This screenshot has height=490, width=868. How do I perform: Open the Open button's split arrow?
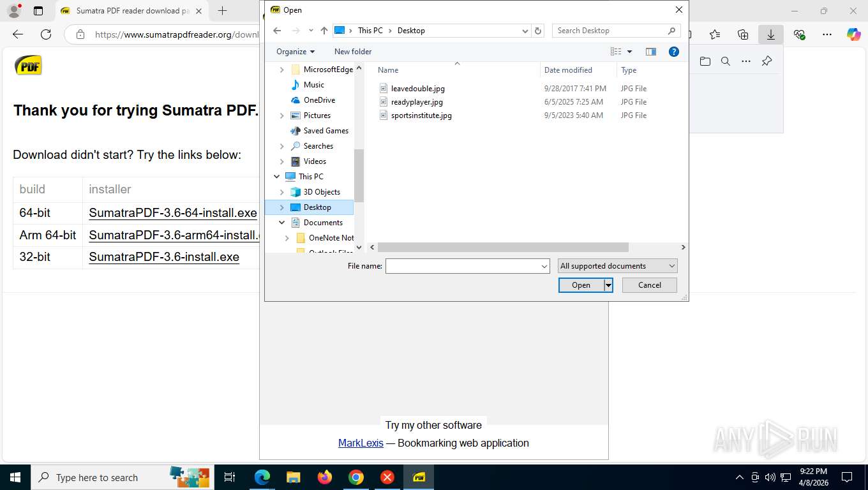608,285
